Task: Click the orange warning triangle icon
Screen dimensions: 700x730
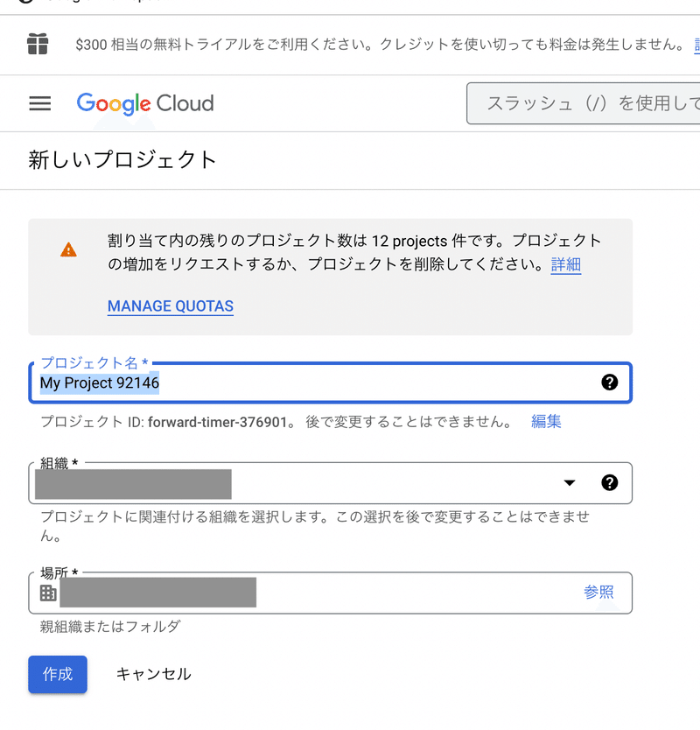Action: (x=68, y=251)
